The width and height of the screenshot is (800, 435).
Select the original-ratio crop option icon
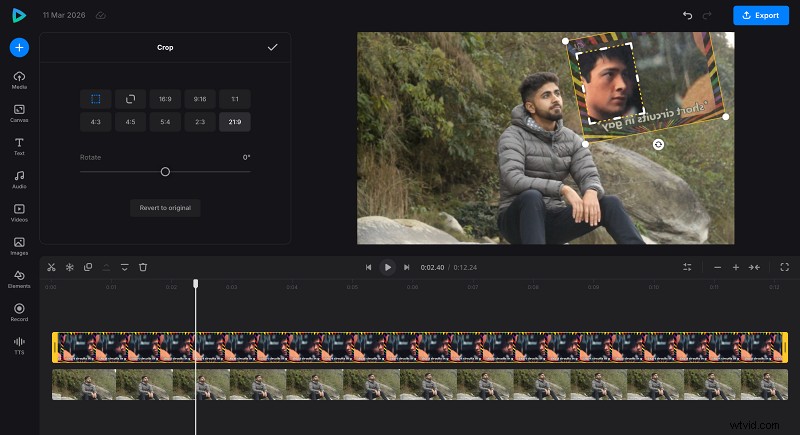(131, 99)
